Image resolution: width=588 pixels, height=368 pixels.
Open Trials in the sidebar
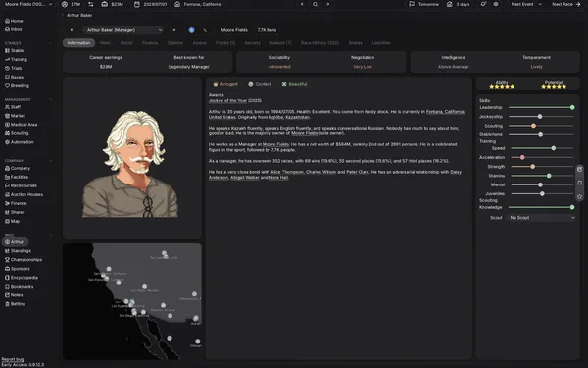(13, 68)
